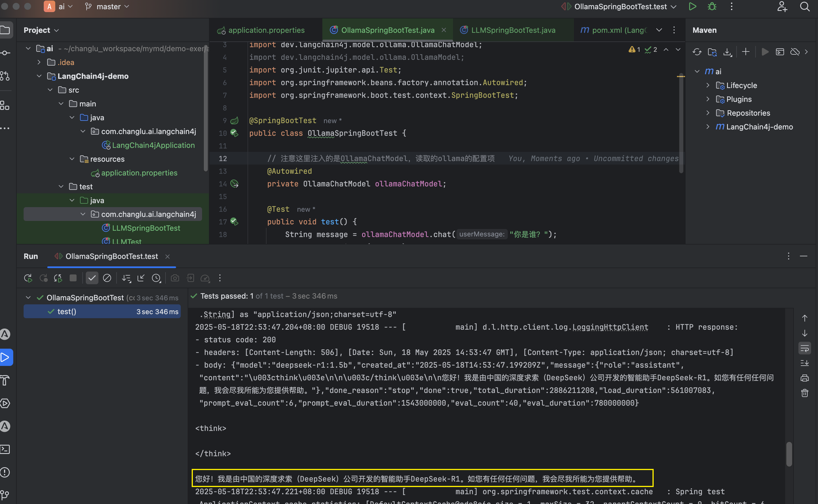Click the Stop square in Run toolbar
The image size is (818, 504).
[73, 278]
